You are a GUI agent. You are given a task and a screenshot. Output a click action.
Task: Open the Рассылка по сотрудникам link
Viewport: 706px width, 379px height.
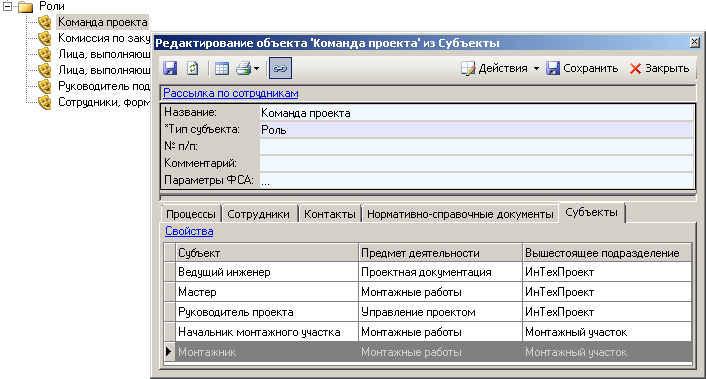(231, 93)
